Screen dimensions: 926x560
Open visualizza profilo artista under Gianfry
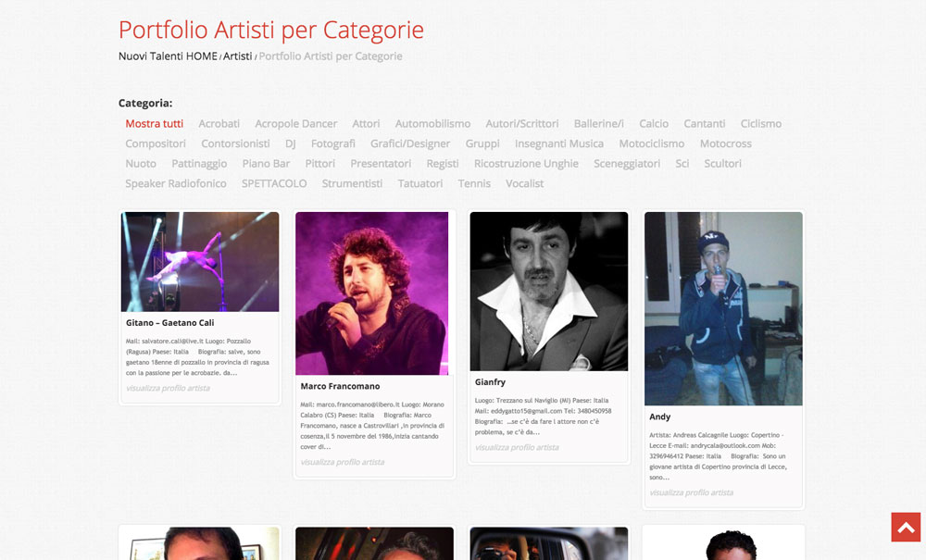(517, 447)
